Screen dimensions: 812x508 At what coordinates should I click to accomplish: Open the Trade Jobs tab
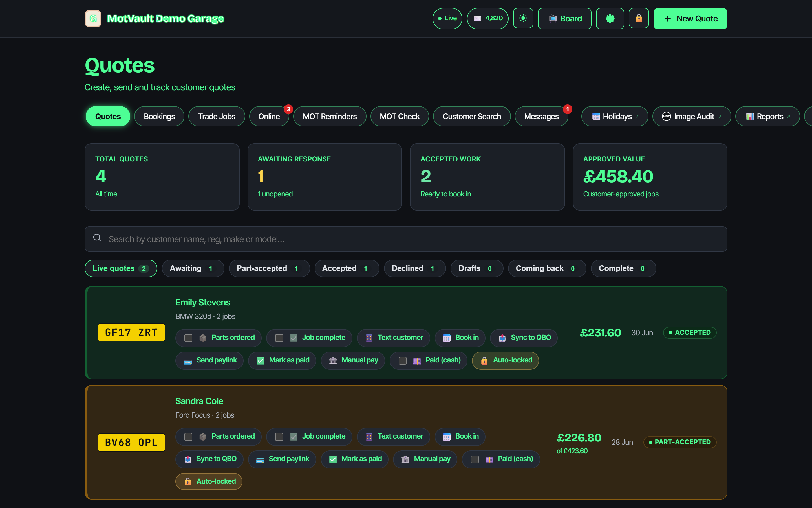pos(217,116)
